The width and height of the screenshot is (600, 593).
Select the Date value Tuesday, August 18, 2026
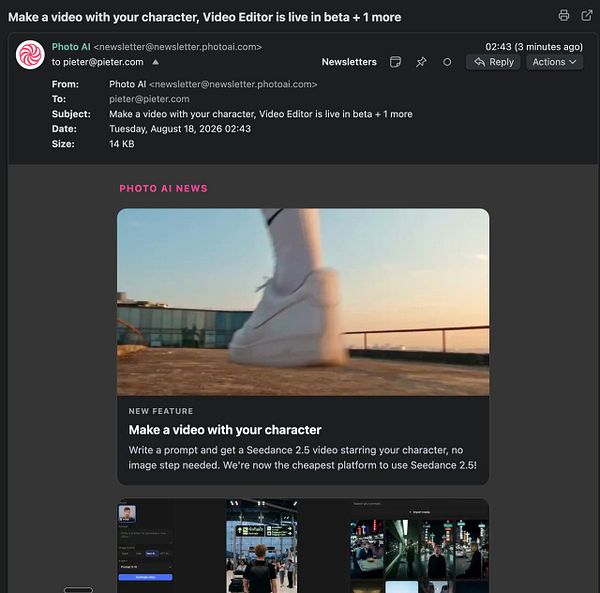[180, 129]
